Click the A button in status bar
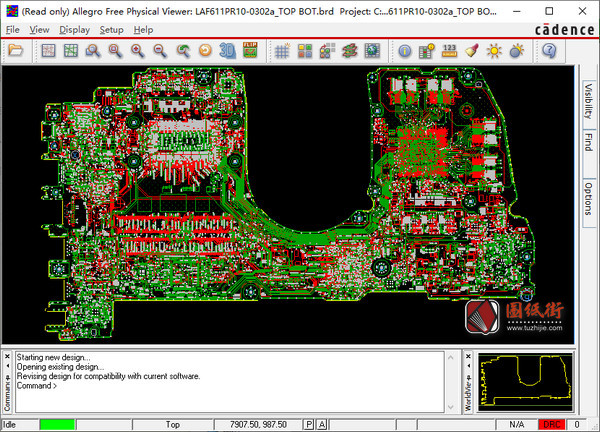 323,424
